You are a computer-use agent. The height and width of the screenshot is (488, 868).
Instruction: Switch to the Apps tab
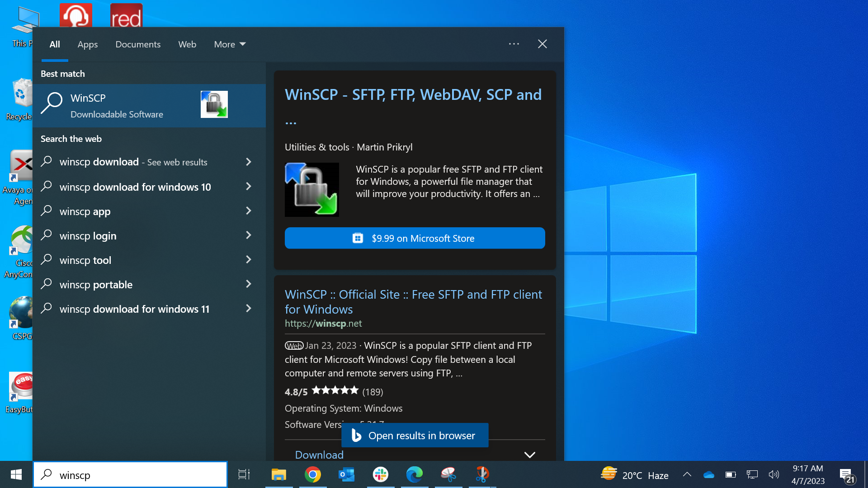coord(87,44)
